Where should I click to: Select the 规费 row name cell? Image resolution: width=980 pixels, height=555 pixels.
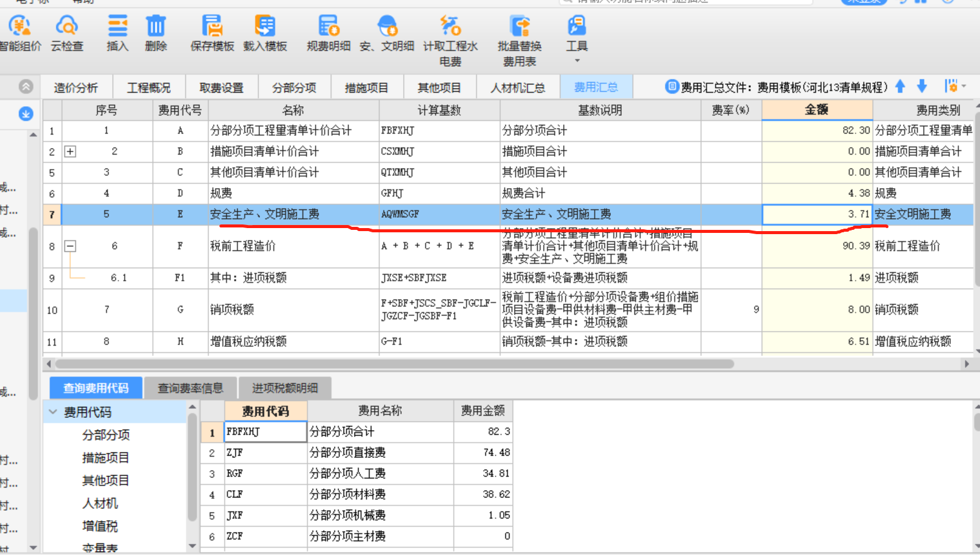point(293,193)
